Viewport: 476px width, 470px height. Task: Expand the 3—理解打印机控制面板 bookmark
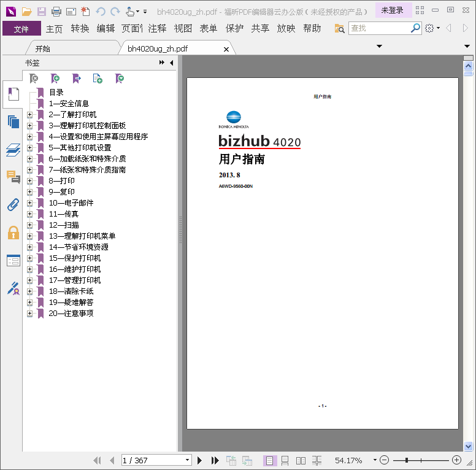click(x=29, y=126)
